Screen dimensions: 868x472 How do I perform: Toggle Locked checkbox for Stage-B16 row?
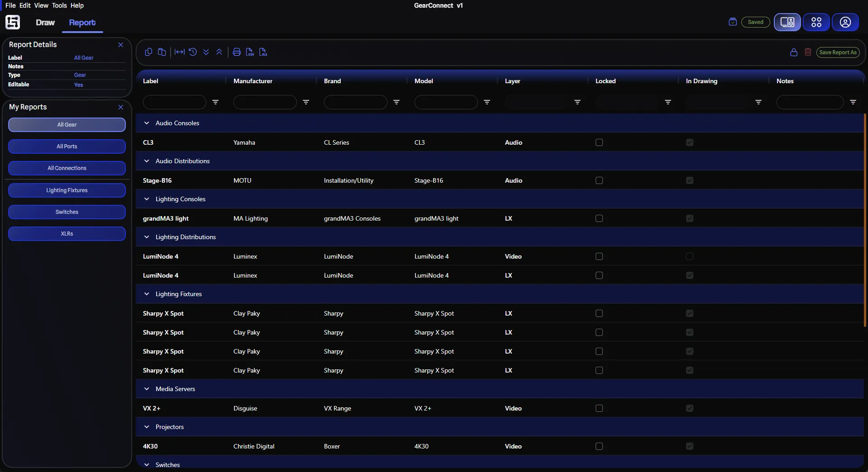(x=599, y=180)
